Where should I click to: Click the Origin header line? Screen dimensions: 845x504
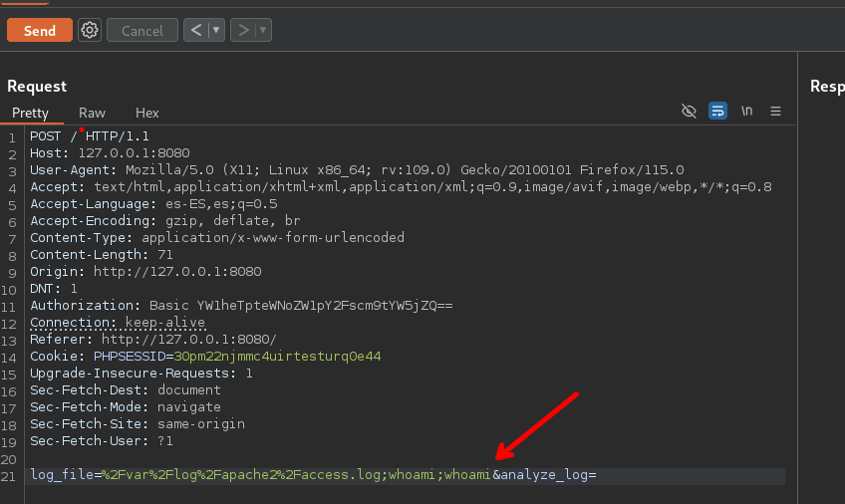(145, 271)
